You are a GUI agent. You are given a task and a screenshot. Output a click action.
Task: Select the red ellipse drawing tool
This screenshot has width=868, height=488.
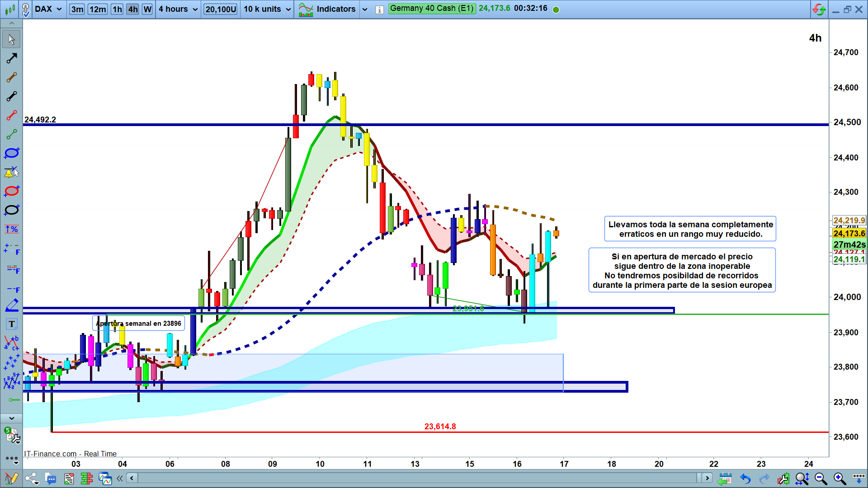(x=11, y=191)
